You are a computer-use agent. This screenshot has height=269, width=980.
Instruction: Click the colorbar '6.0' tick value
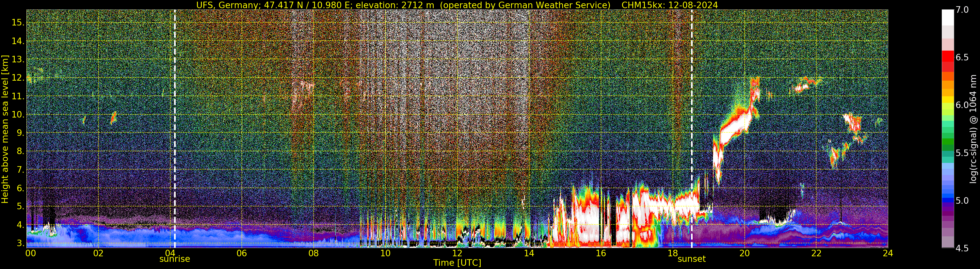point(962,105)
